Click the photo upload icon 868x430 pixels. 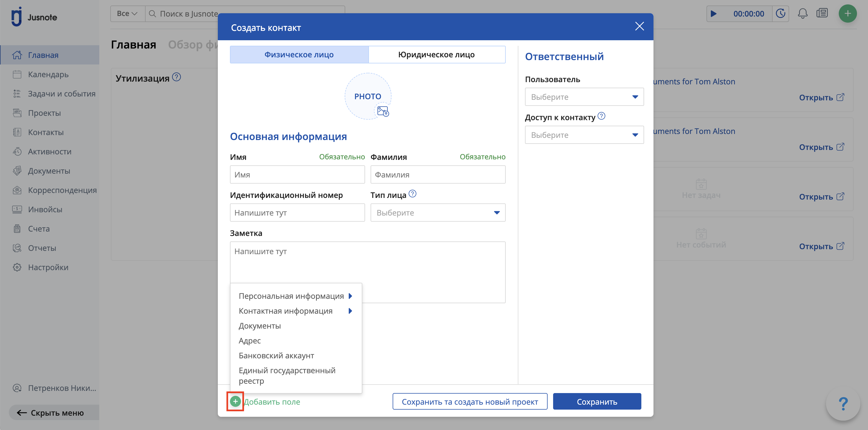383,111
